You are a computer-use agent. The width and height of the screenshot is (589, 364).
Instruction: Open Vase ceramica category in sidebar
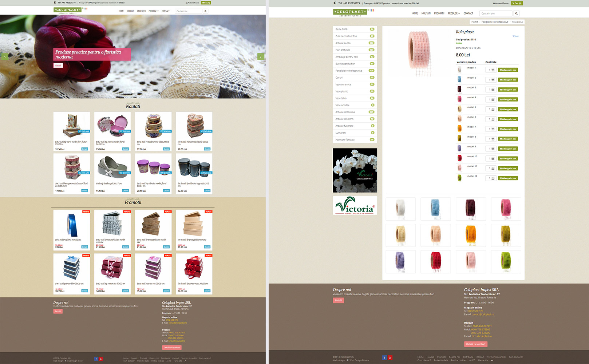click(343, 84)
